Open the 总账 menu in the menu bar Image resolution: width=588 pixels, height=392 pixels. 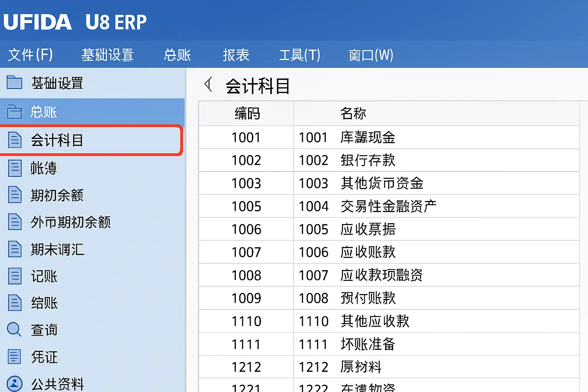177,55
